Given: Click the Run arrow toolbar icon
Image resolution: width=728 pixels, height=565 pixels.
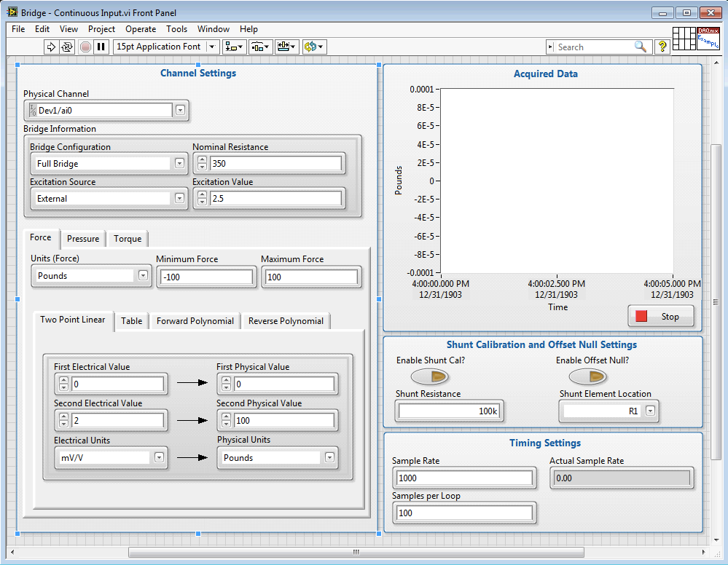Looking at the screenshot, I should coord(51,47).
